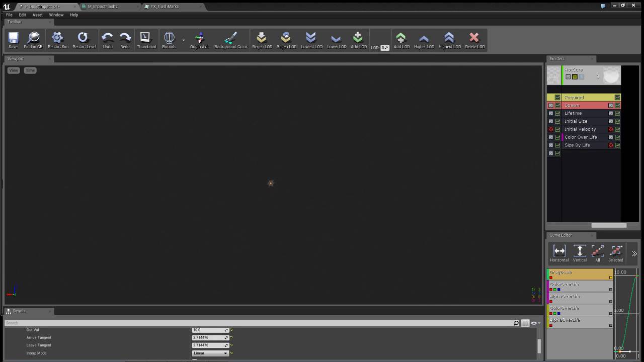This screenshot has width=644, height=362.
Task: Fit All curves in Curve Editor
Action: 598,253
